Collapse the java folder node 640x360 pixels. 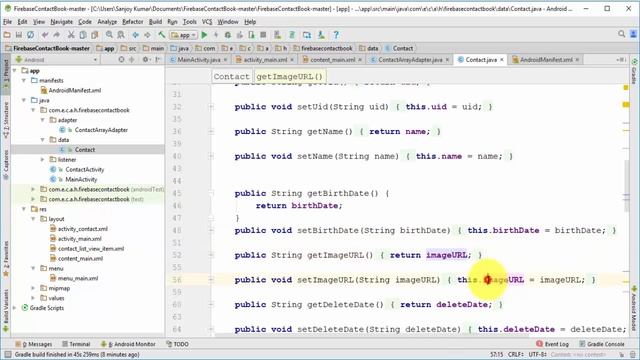click(x=24, y=100)
